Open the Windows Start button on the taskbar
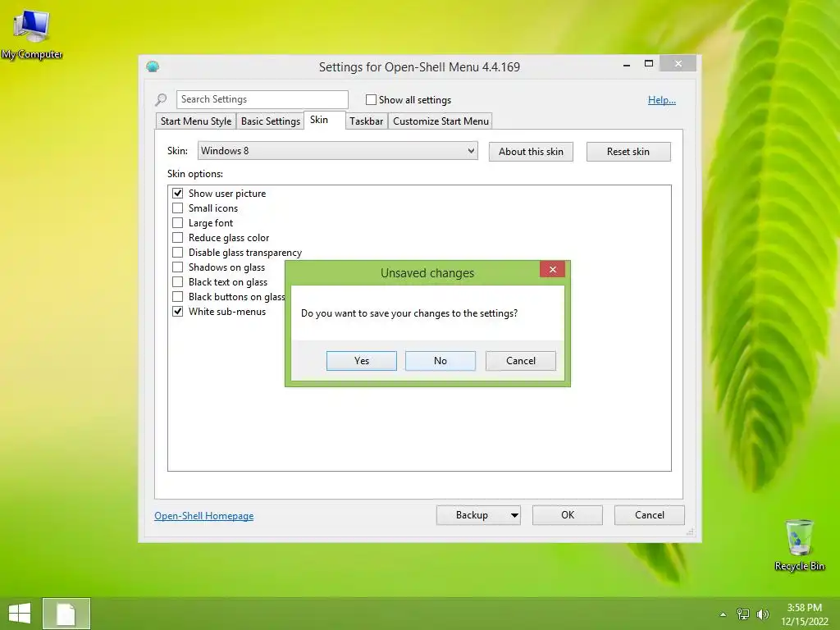The image size is (840, 630). [x=20, y=614]
